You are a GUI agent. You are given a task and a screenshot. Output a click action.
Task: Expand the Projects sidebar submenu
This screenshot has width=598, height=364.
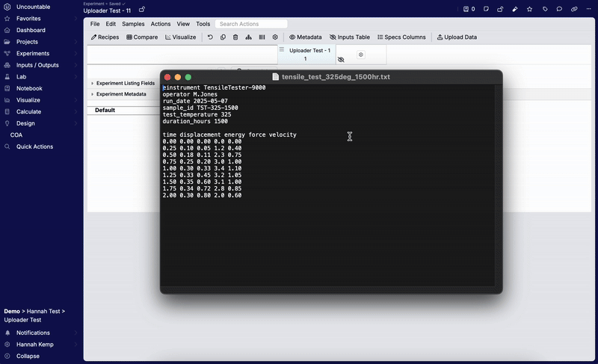tap(75, 42)
